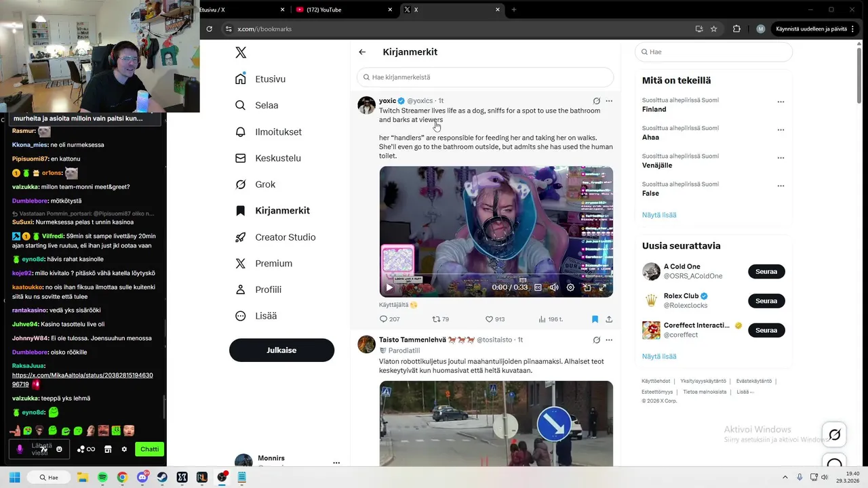Toggle captions on the video

[538, 287]
